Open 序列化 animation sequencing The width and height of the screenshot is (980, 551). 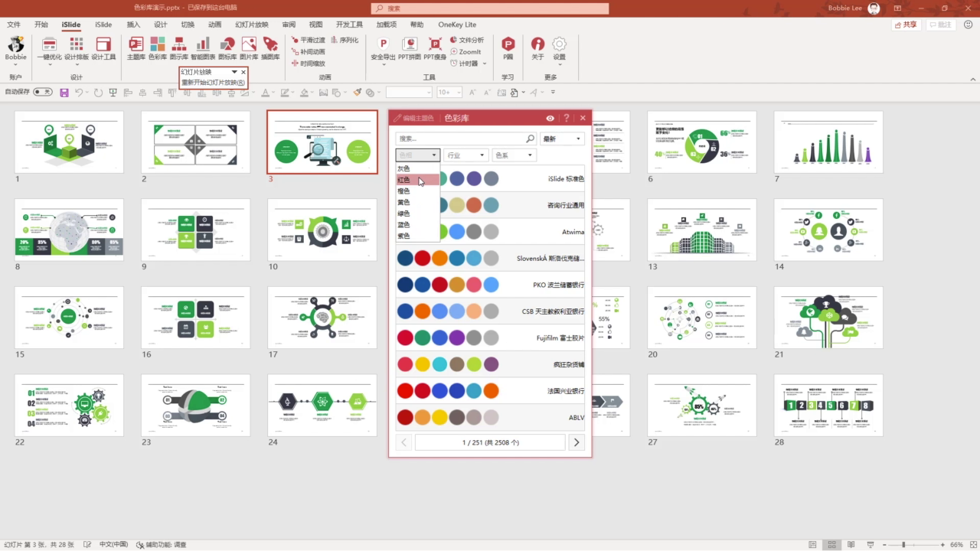[344, 40]
